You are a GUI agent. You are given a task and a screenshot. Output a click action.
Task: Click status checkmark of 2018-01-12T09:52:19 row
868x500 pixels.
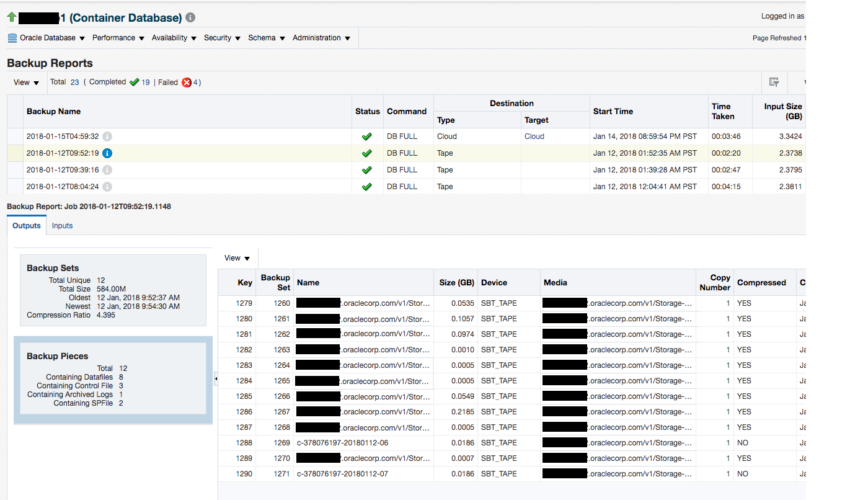(367, 153)
